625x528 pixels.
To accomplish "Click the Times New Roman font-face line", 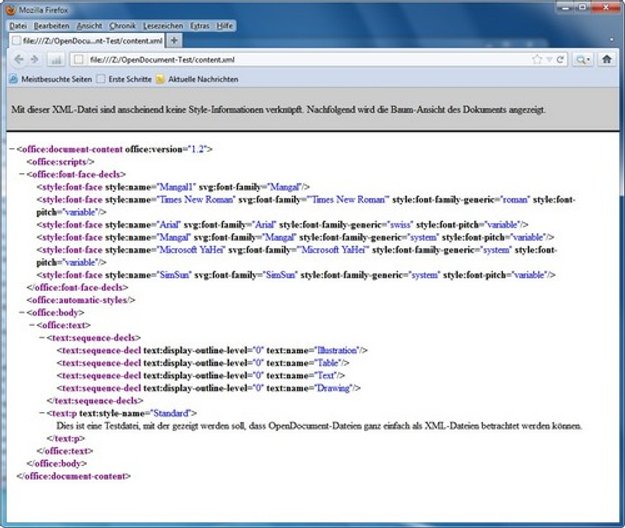I will (x=306, y=206).
